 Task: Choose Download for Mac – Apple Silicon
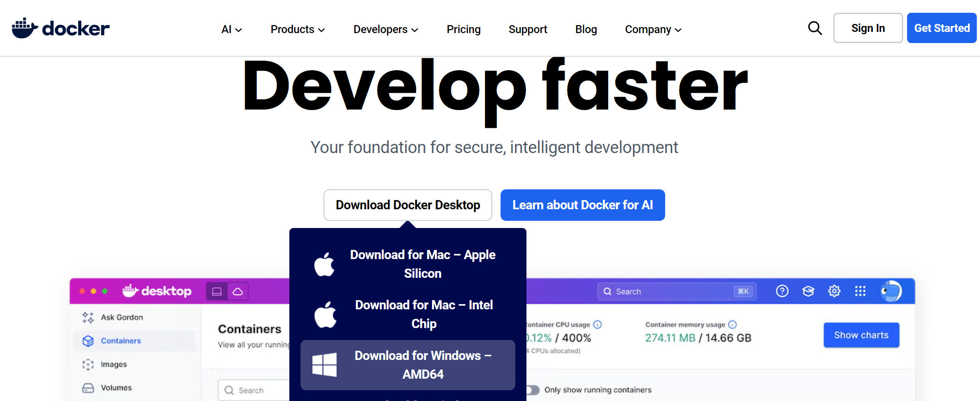408,264
